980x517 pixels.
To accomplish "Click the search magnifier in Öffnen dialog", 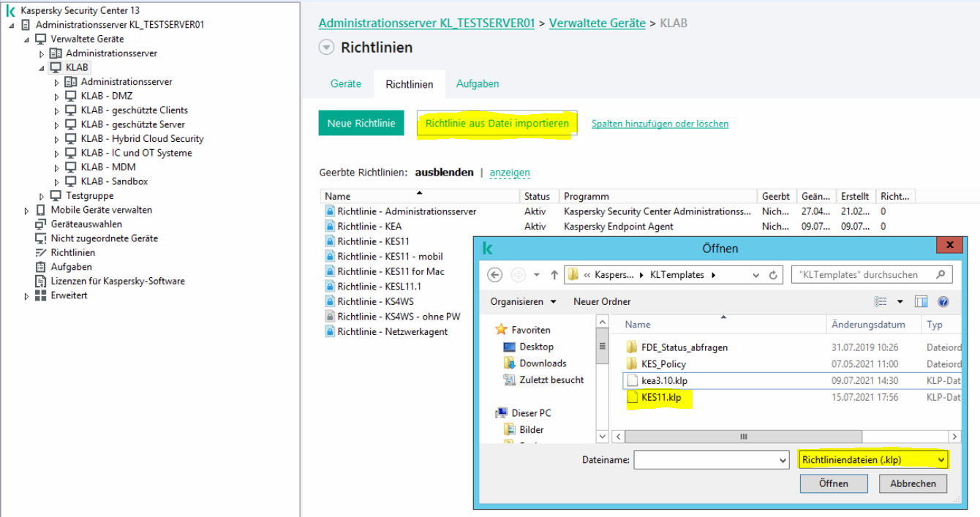I will (941, 275).
